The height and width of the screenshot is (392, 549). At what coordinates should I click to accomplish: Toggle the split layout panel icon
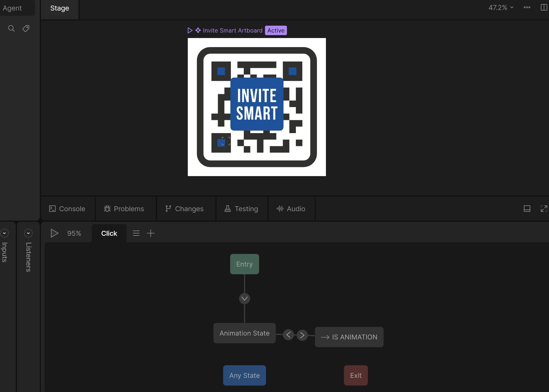click(544, 8)
